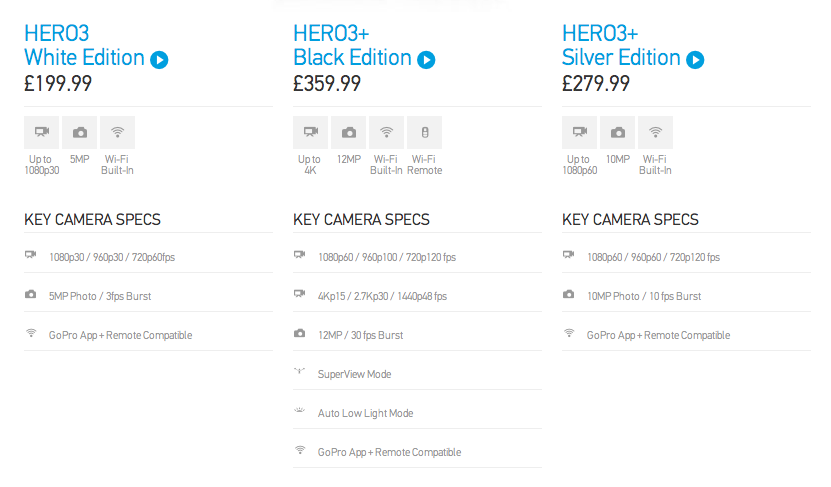This screenshot has width=831, height=487.
Task: Click the Auto Low Light Mode spec
Action: click(365, 413)
